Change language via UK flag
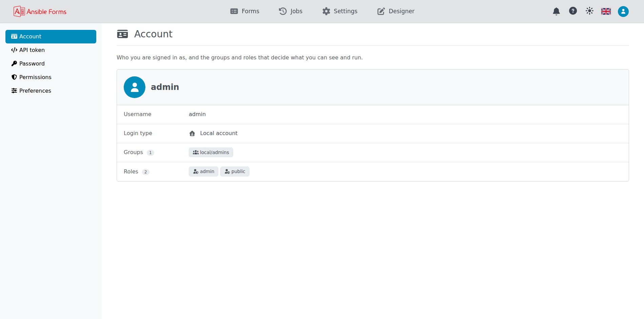The height and width of the screenshot is (319, 644). coord(606,11)
